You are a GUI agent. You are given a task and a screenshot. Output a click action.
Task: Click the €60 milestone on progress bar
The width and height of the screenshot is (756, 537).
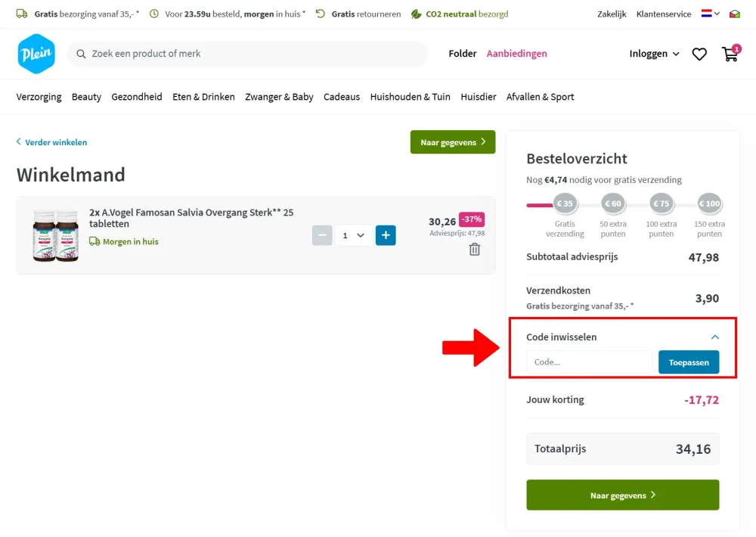[613, 203]
